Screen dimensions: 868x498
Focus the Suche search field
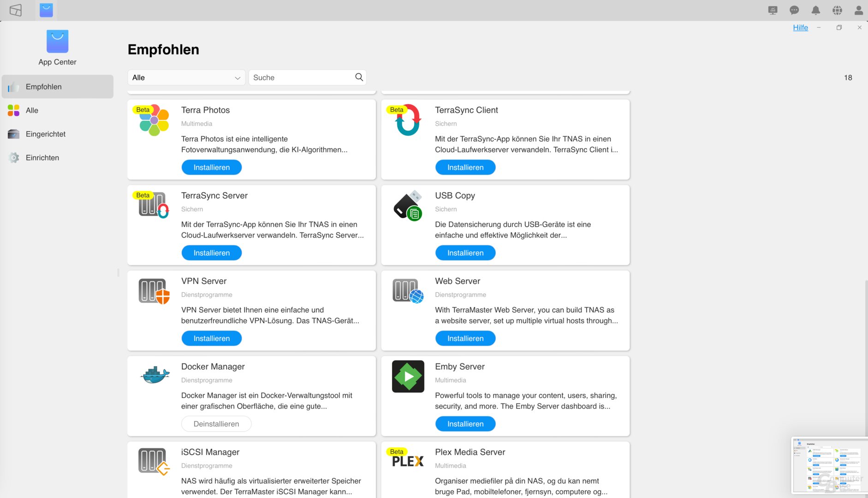pos(302,77)
